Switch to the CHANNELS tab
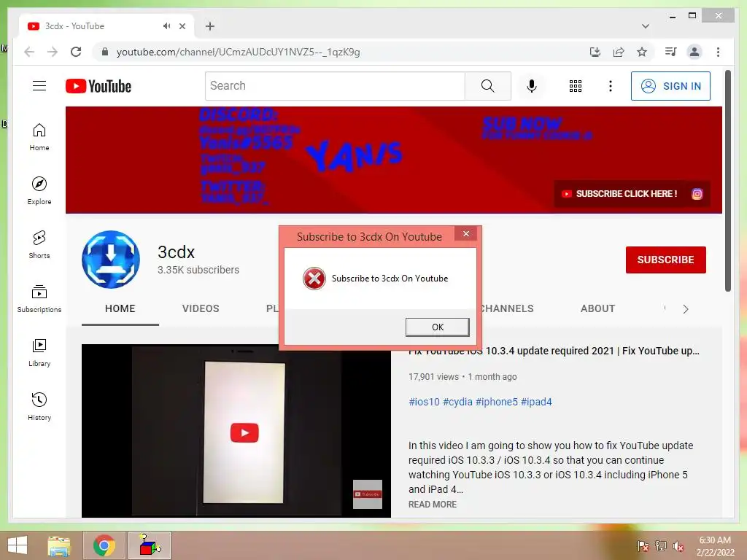The width and height of the screenshot is (747, 560). click(x=507, y=308)
